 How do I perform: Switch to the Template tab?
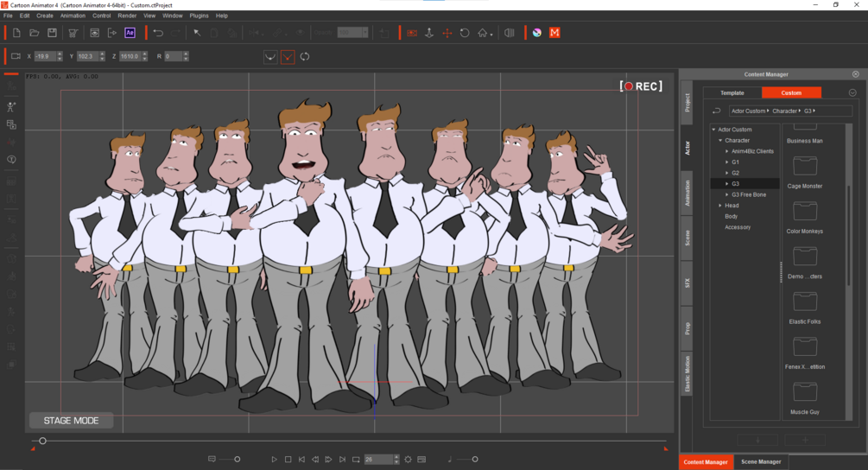coord(732,93)
